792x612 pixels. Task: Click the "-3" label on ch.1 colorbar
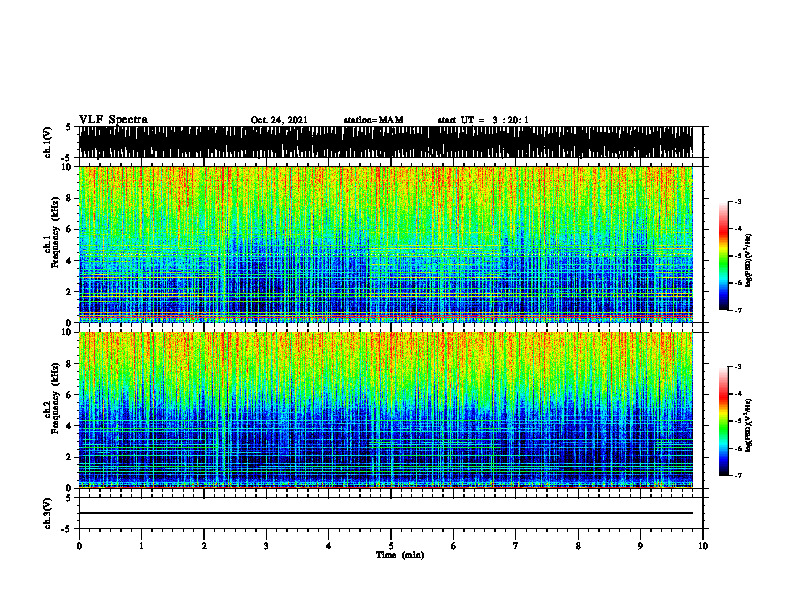[x=738, y=201]
